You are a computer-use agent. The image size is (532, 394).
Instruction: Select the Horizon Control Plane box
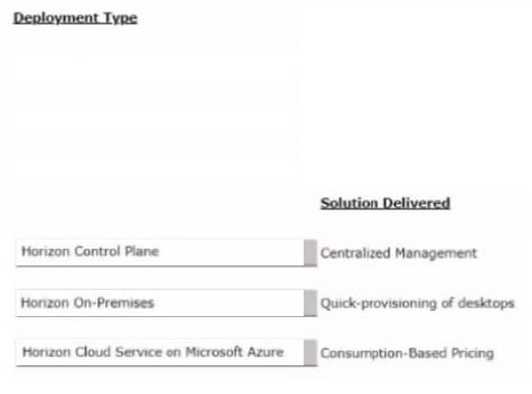160,253
